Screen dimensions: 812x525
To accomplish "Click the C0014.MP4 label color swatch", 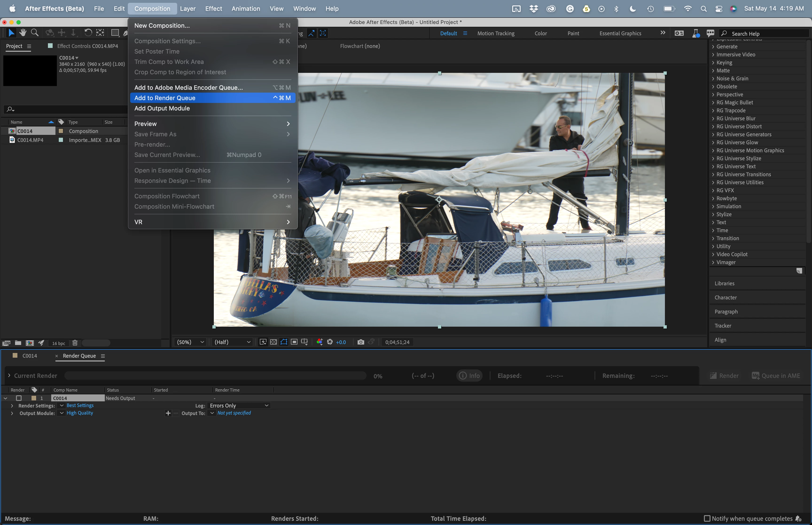I will point(61,140).
